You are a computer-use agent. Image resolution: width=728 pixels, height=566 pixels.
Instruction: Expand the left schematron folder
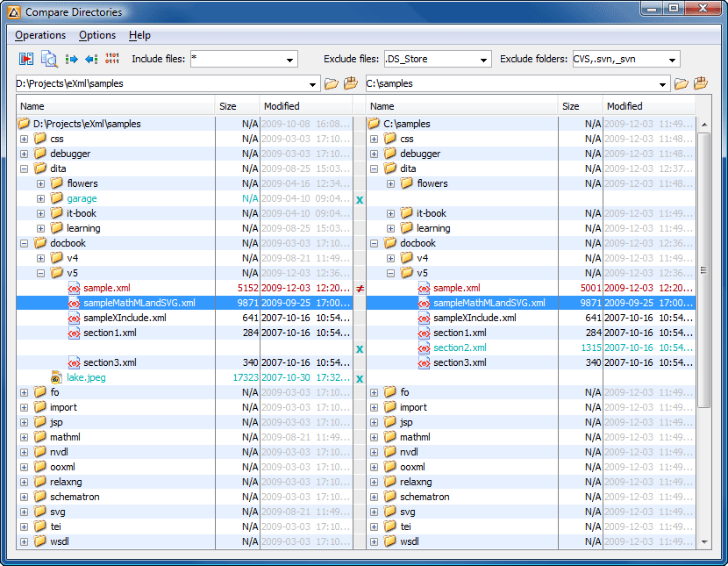pos(25,497)
